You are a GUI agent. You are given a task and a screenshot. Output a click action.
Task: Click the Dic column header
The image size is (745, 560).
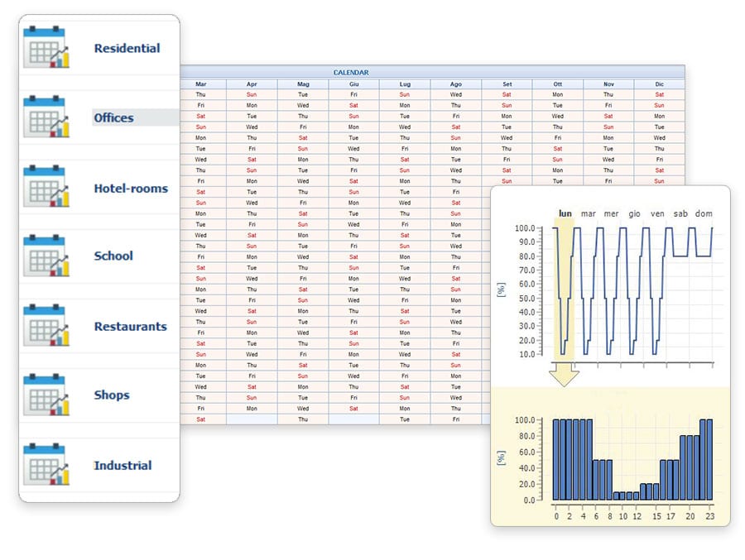[x=659, y=84]
